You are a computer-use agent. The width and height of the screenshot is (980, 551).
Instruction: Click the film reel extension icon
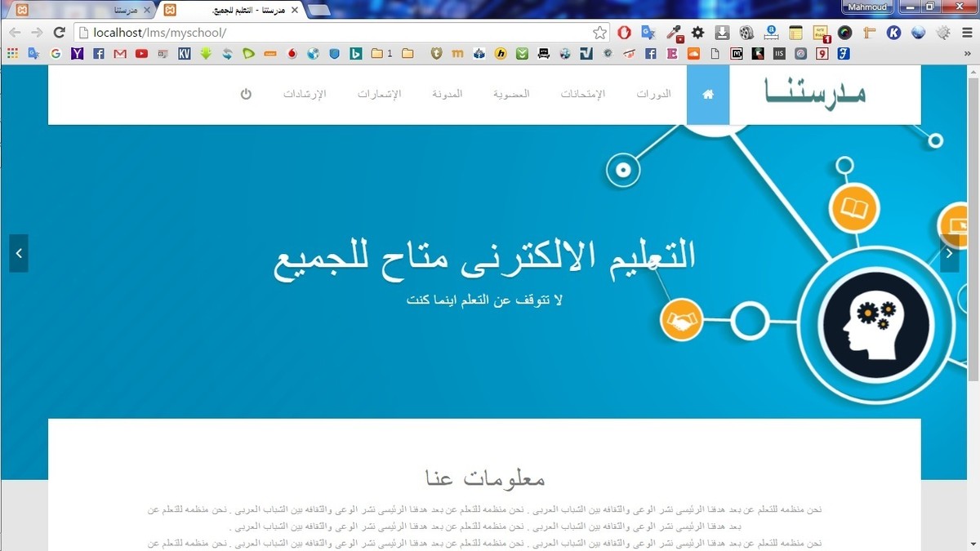[x=746, y=33]
